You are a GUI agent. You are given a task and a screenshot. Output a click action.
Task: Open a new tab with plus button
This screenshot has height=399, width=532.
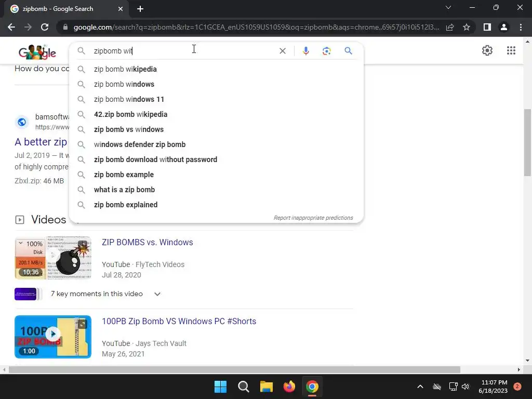(140, 9)
